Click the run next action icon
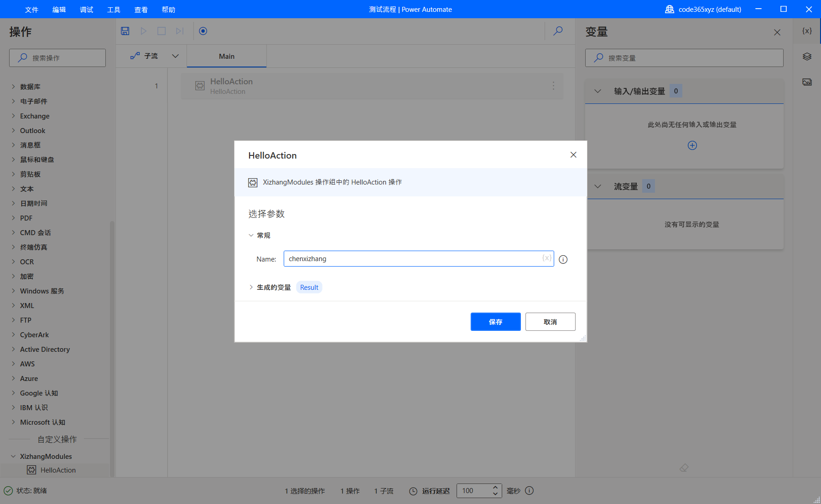Screen dimensions: 821x504 (x=180, y=31)
